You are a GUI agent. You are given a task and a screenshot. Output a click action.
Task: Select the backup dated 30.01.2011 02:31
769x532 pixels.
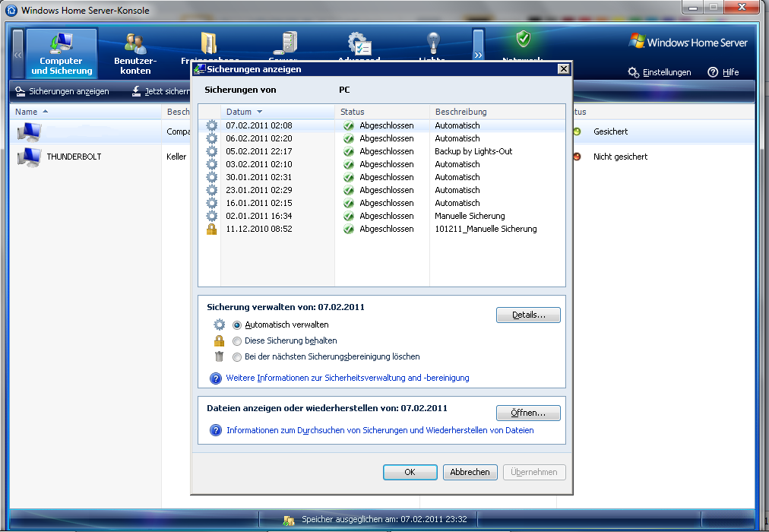point(381,177)
